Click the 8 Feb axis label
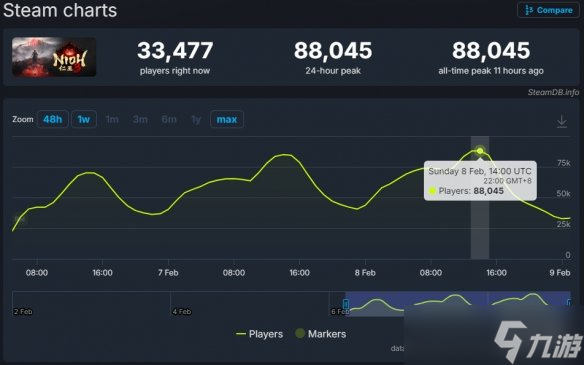The image size is (584, 365). pos(365,273)
